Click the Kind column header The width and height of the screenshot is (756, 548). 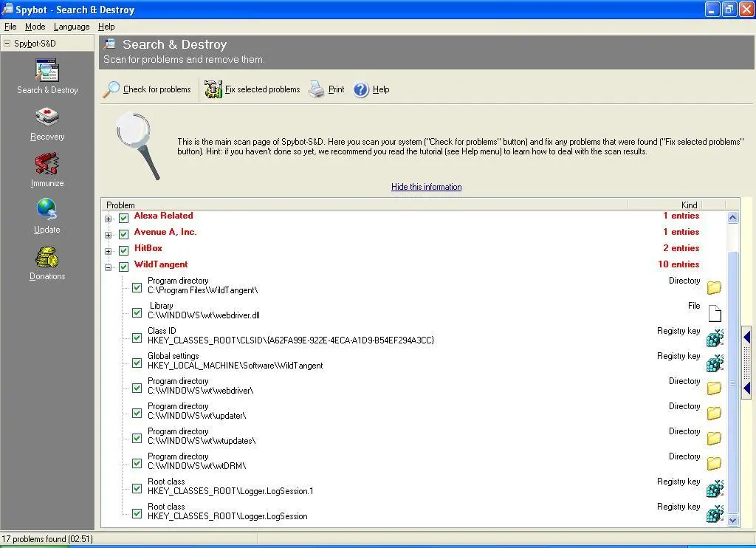(664, 205)
